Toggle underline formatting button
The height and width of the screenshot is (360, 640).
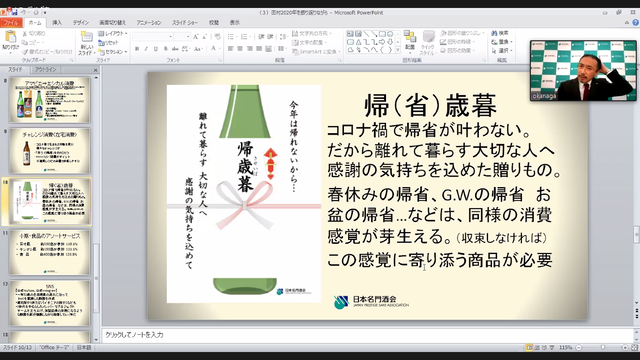156,49
